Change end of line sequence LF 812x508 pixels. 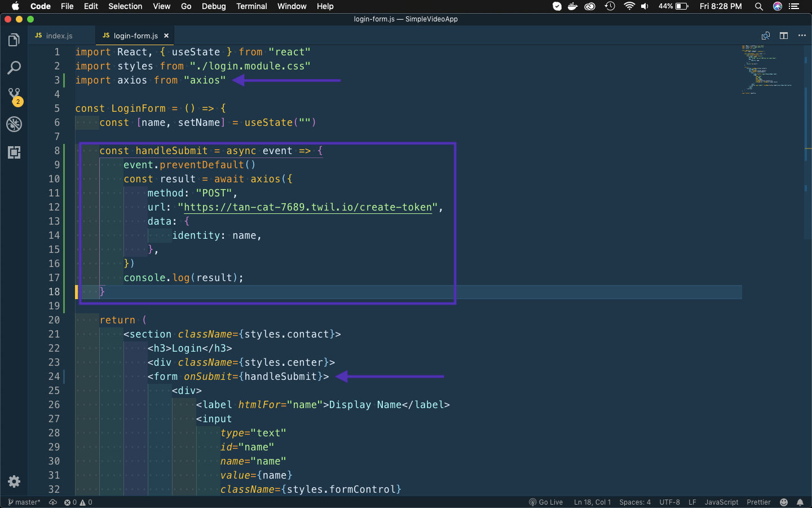coord(692,502)
